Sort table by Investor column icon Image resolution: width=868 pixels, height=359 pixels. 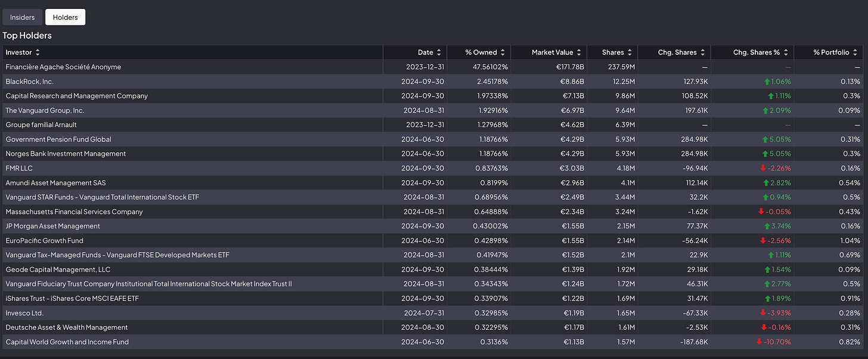pos(38,52)
